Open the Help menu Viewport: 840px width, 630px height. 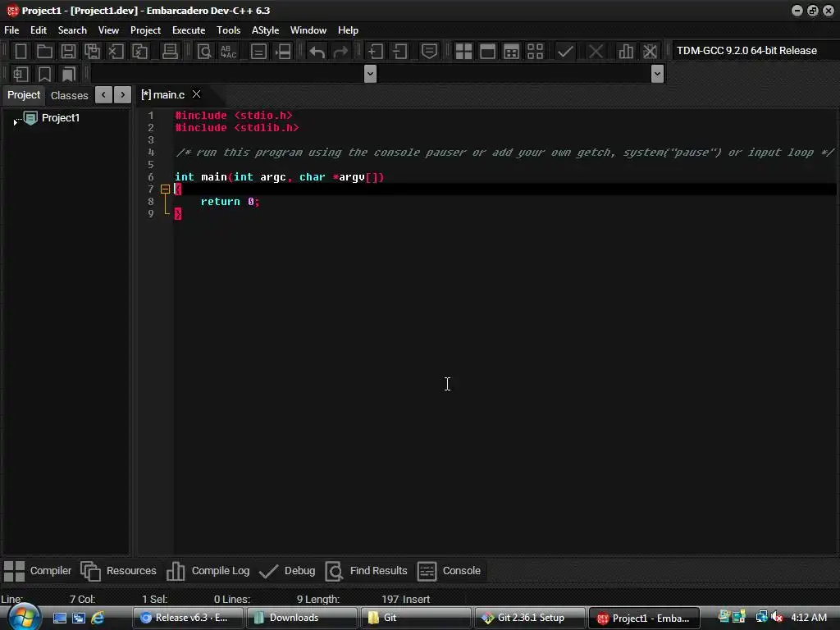(348, 30)
